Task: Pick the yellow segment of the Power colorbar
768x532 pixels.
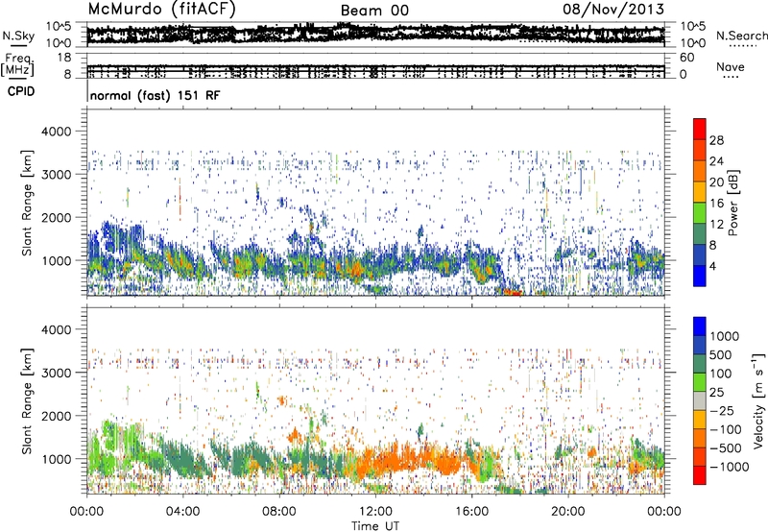Action: click(700, 192)
